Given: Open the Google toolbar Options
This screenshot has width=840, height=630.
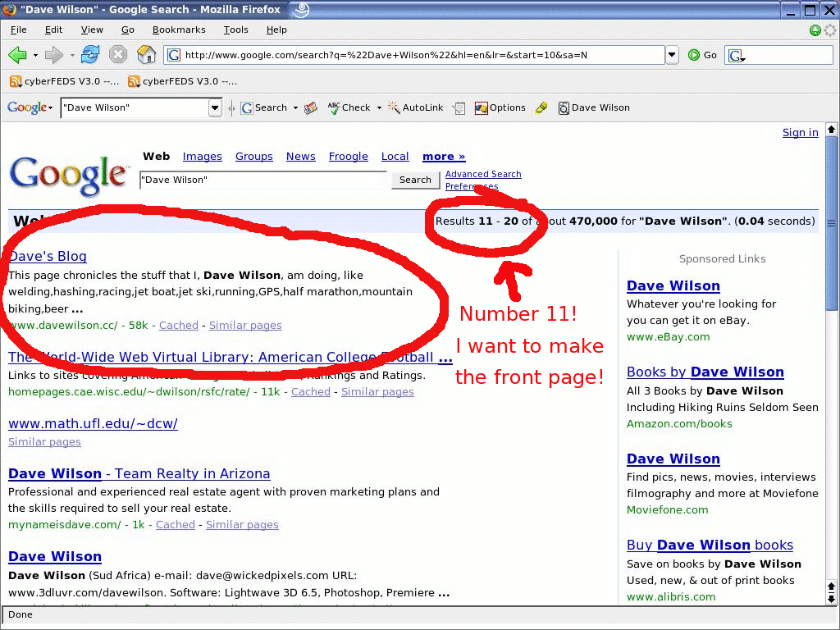Looking at the screenshot, I should [x=500, y=107].
